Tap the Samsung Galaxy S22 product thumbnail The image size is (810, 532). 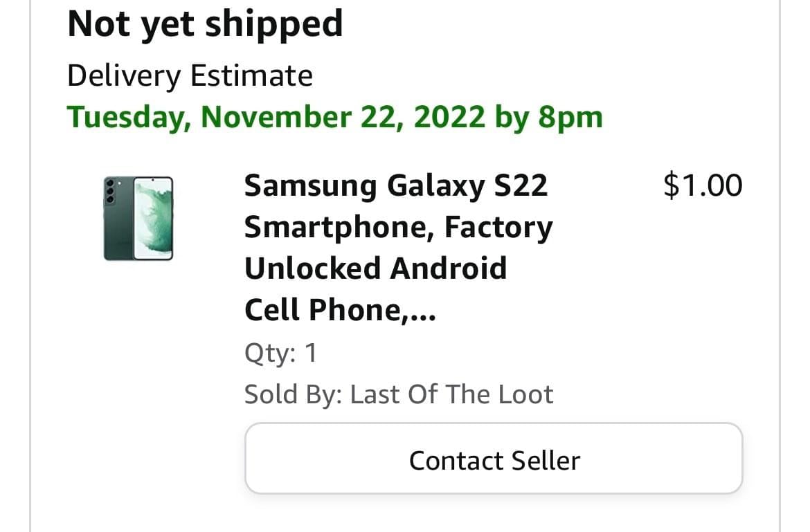[138, 219]
